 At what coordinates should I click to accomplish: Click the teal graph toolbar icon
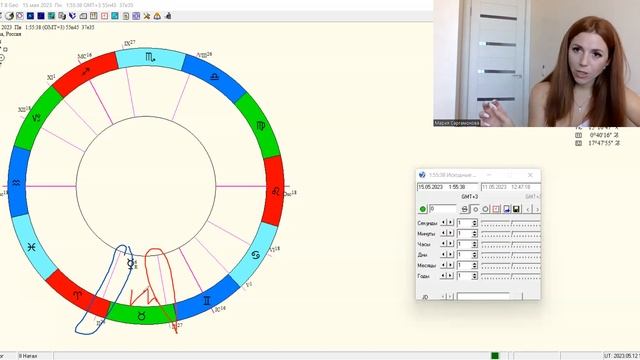tap(51, 16)
